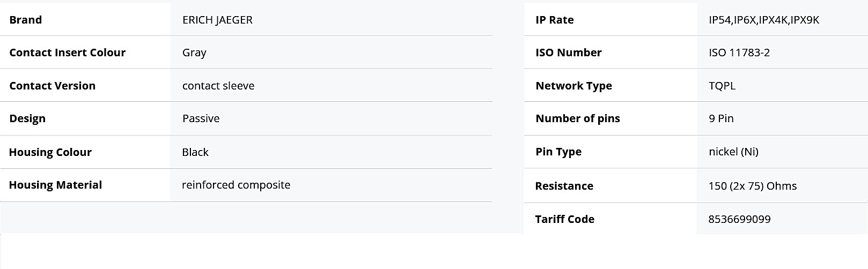Select the nickel (Ni) pin type

[733, 152]
